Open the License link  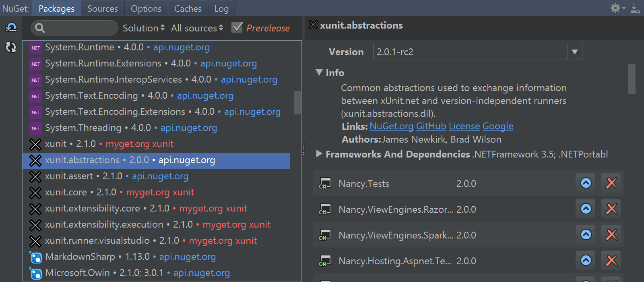pyautogui.click(x=464, y=126)
